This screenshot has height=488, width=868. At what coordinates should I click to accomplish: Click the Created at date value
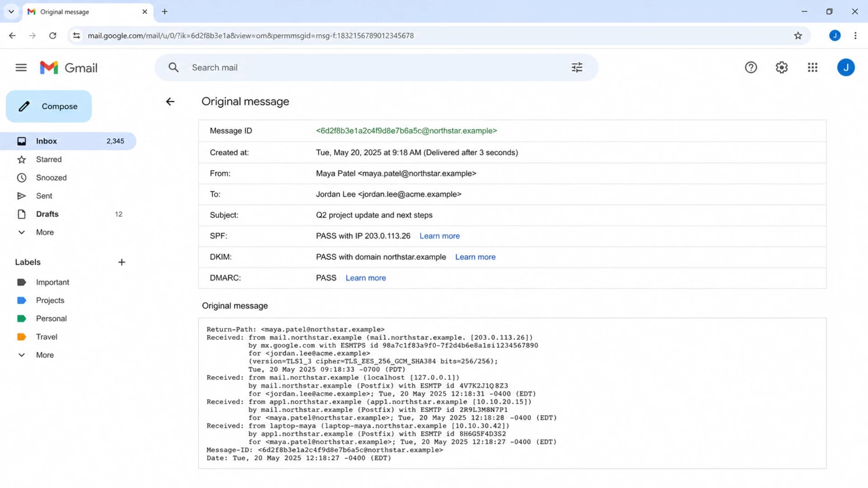417,153
